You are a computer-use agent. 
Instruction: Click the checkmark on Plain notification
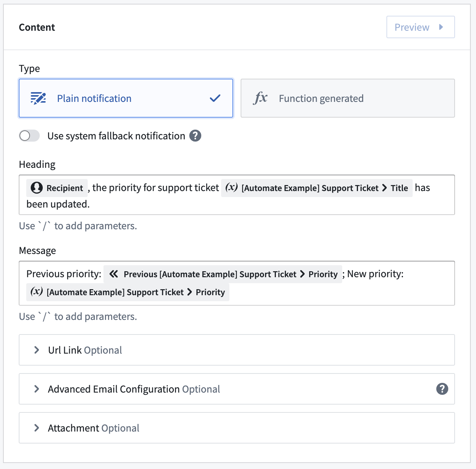tap(215, 98)
